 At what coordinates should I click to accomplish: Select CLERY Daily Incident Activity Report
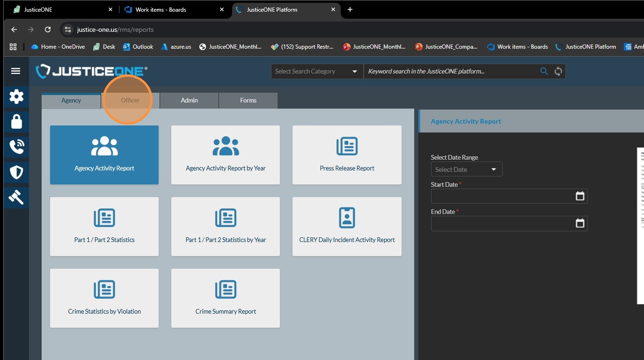point(347,227)
